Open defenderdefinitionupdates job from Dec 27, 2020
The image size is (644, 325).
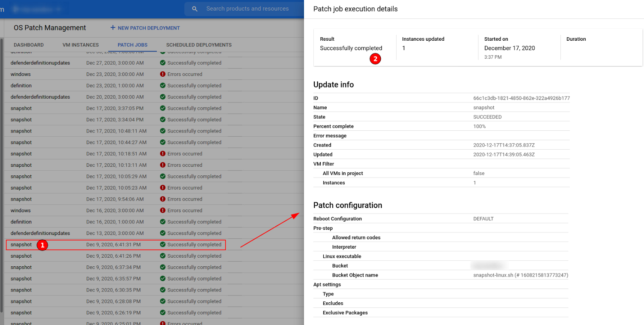click(x=40, y=63)
